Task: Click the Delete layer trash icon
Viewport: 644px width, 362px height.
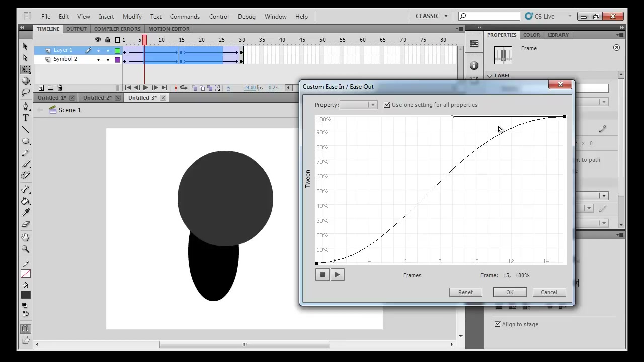Action: pos(60,88)
